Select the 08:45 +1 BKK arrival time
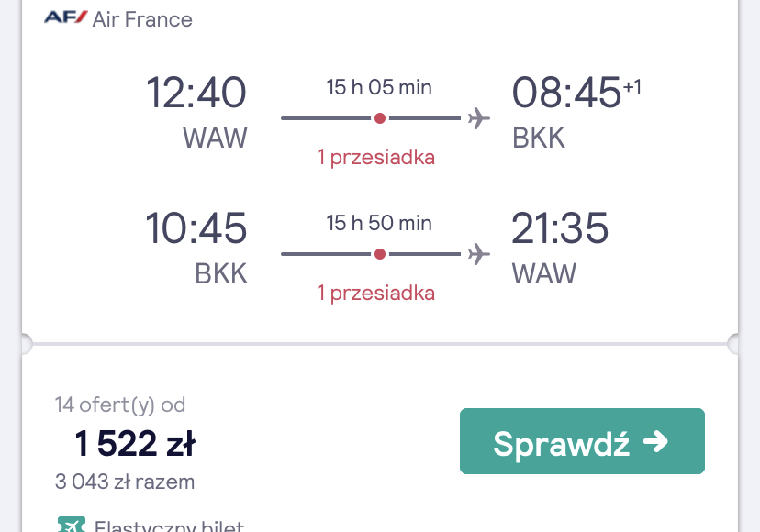The height and width of the screenshot is (532, 760). [x=576, y=92]
